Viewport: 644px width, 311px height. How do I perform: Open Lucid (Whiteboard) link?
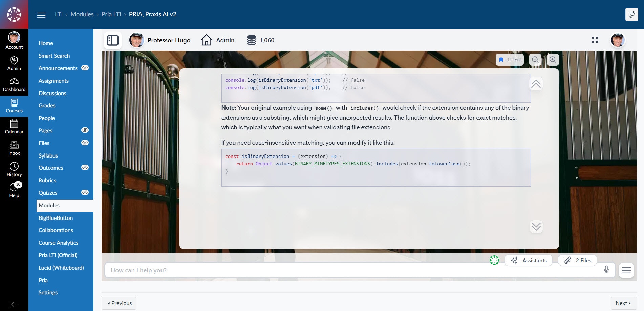[61, 268]
